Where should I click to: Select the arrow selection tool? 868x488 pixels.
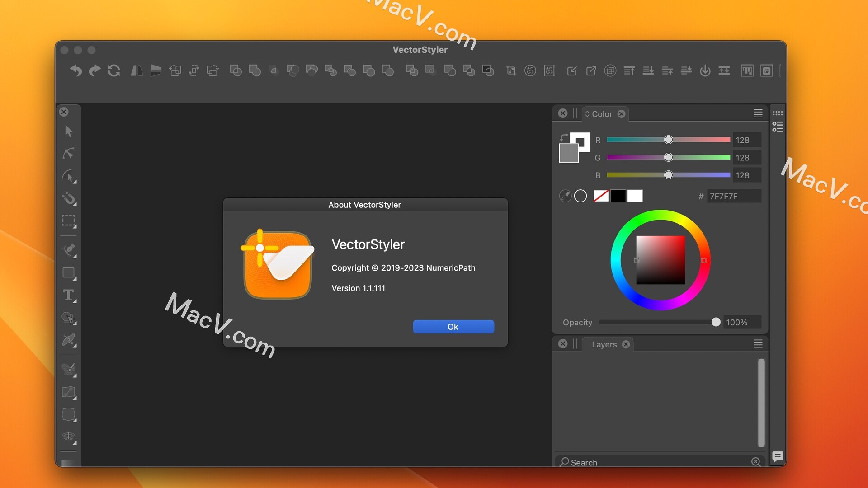[x=69, y=131]
